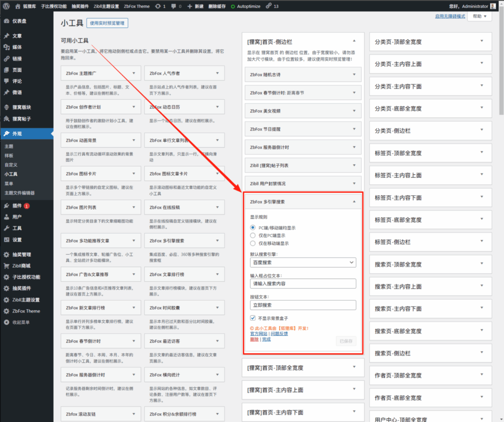
Task: Expand [狸窝]首页-顶部全宽度 widget area
Action: 354,367
